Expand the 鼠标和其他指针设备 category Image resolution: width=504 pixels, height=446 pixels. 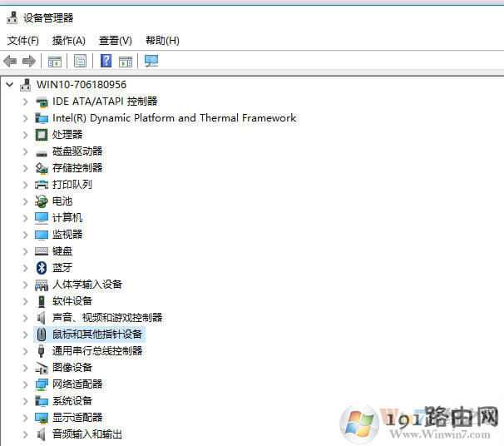[26, 334]
